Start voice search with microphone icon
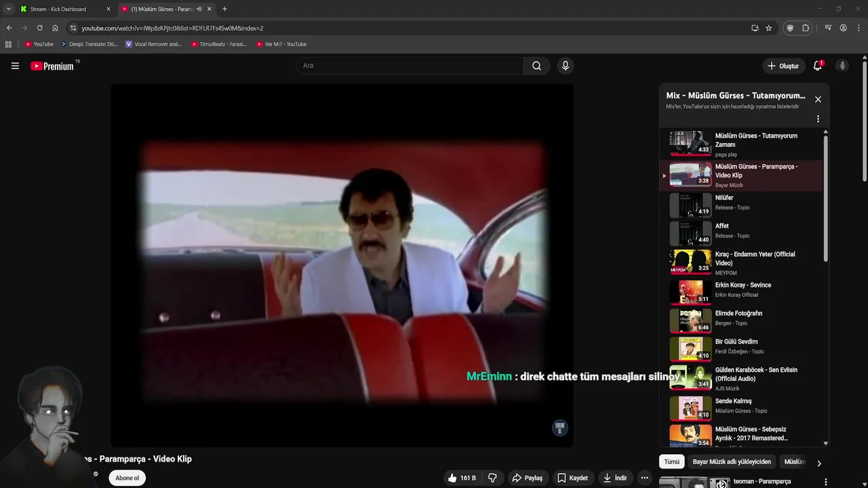Image resolution: width=868 pixels, height=488 pixels. [565, 66]
